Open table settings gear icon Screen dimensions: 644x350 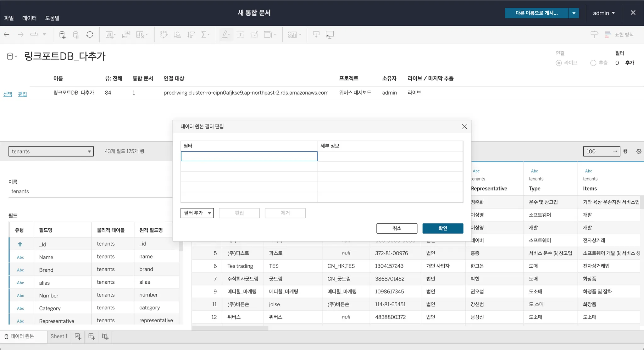(639, 151)
